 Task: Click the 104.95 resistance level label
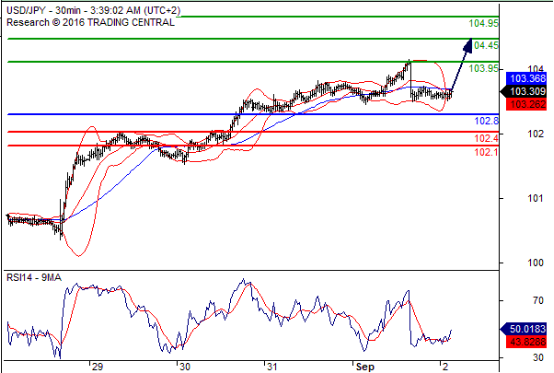[484, 24]
